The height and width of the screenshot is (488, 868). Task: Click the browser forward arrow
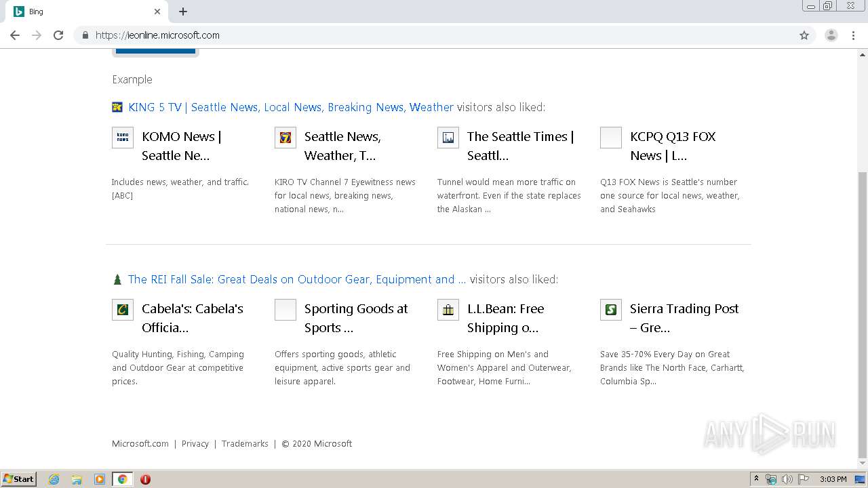(37, 35)
